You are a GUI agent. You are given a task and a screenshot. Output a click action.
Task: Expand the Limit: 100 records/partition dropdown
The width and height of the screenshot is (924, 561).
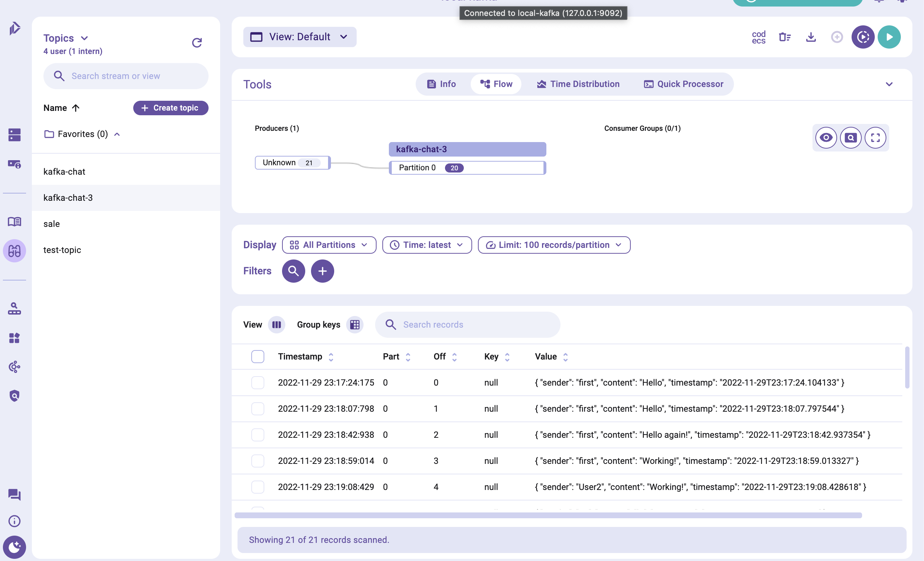[554, 245]
